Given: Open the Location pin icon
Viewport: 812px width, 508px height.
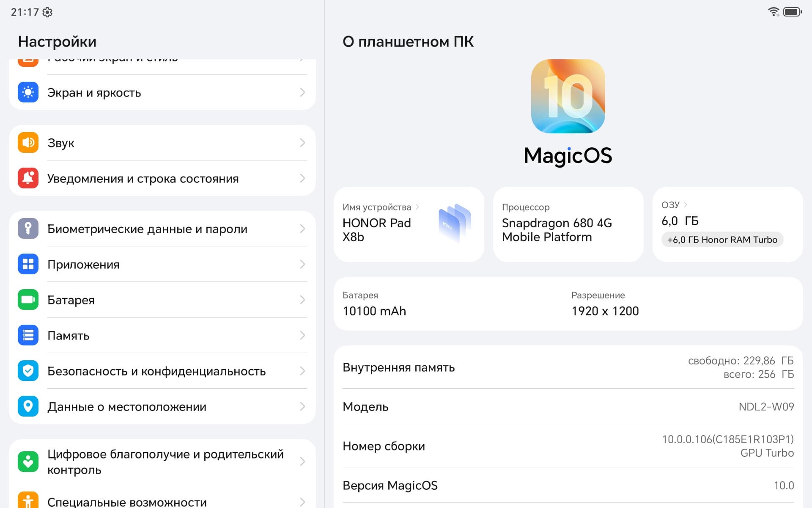Looking at the screenshot, I should [x=28, y=406].
